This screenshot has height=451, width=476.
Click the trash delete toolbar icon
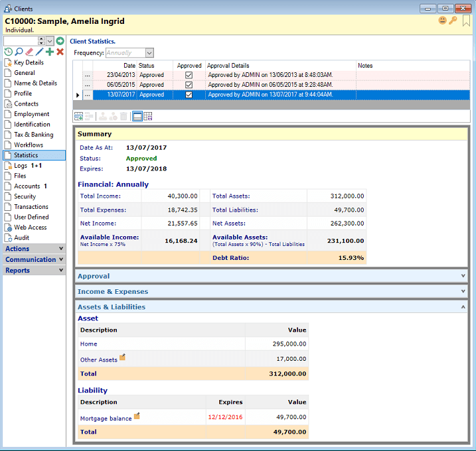point(123,116)
